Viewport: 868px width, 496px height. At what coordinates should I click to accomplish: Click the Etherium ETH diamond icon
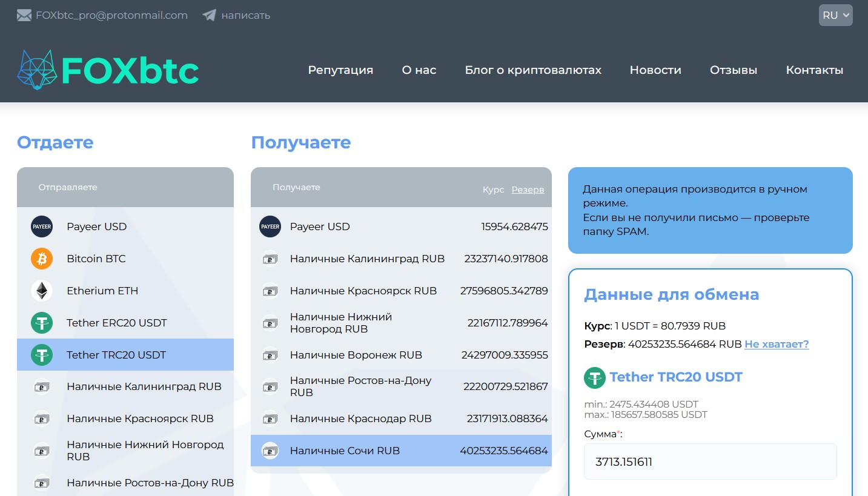coord(42,291)
